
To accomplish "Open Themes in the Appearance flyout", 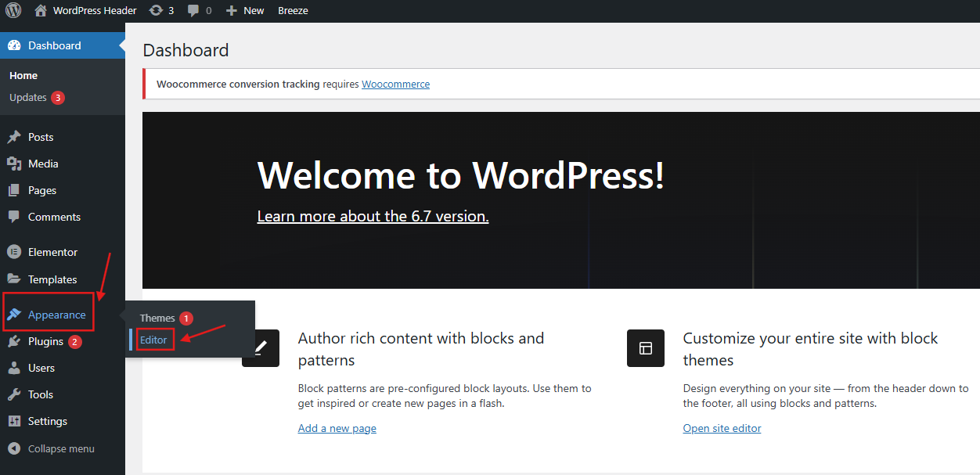I will pyautogui.click(x=157, y=318).
